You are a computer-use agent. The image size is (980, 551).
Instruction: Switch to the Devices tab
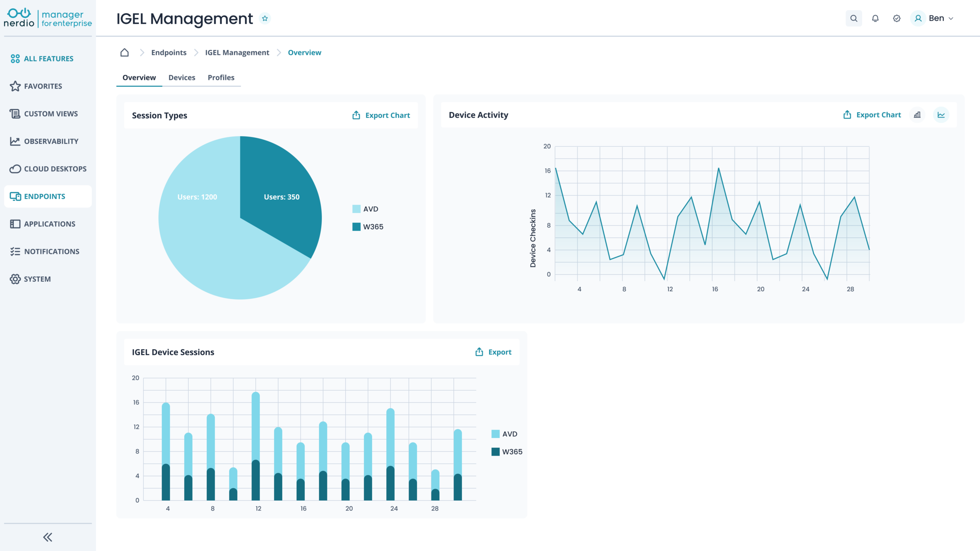[x=181, y=78]
